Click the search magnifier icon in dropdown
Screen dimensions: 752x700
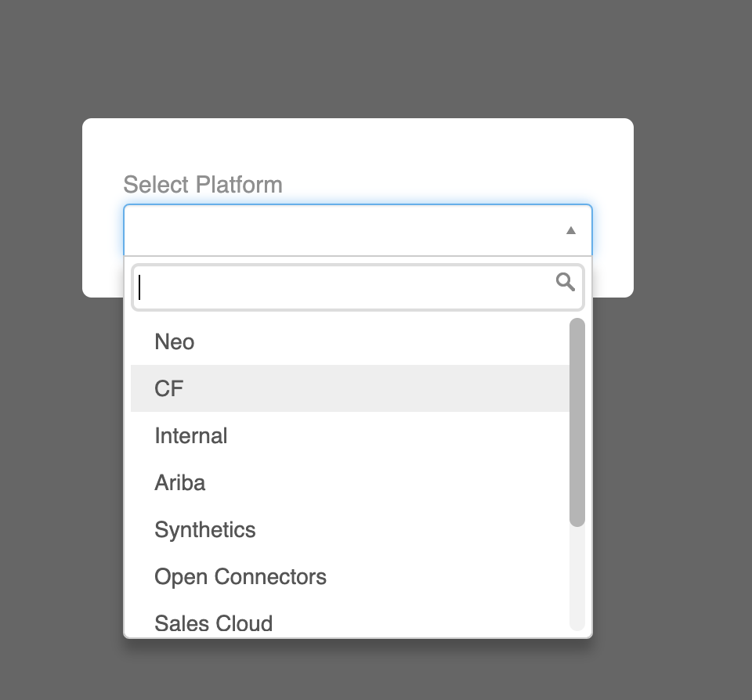[565, 282]
